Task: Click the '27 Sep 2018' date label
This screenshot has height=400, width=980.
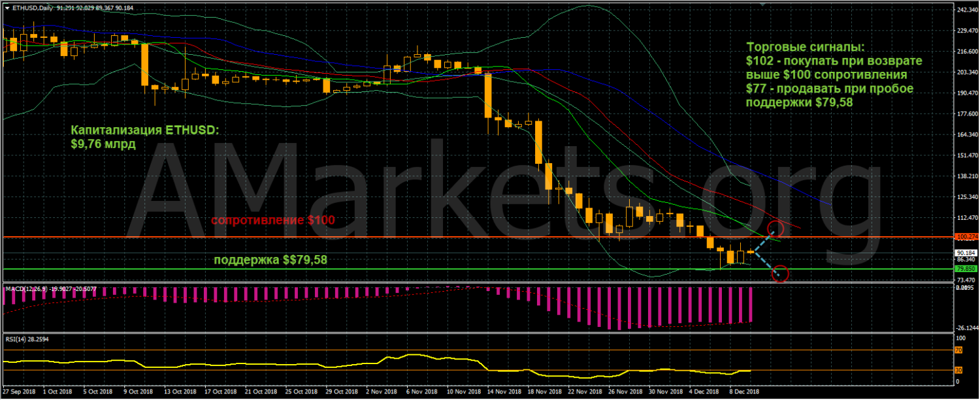Action: click(x=19, y=392)
